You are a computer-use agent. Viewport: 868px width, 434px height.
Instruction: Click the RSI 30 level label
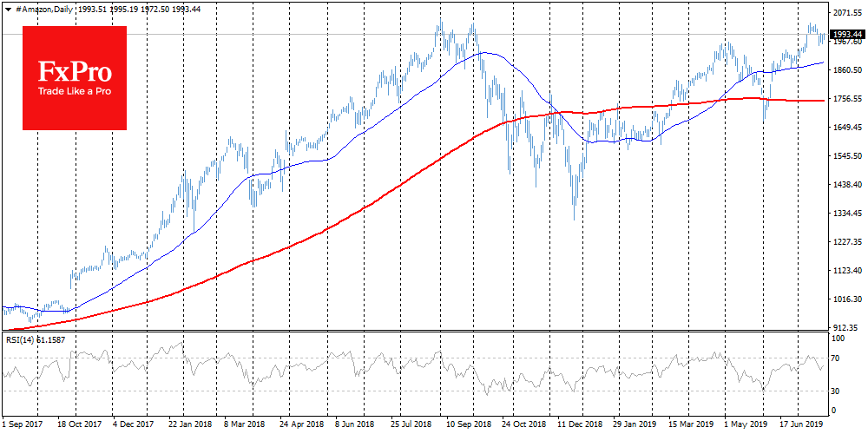838,391
